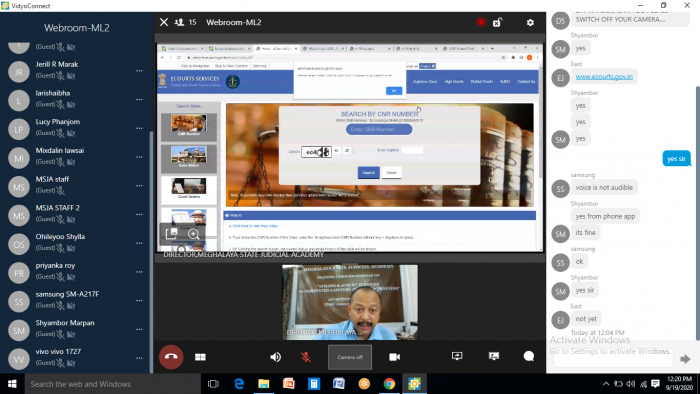
Task: Open the whiteboard presentation icon
Action: pyautogui.click(x=494, y=356)
